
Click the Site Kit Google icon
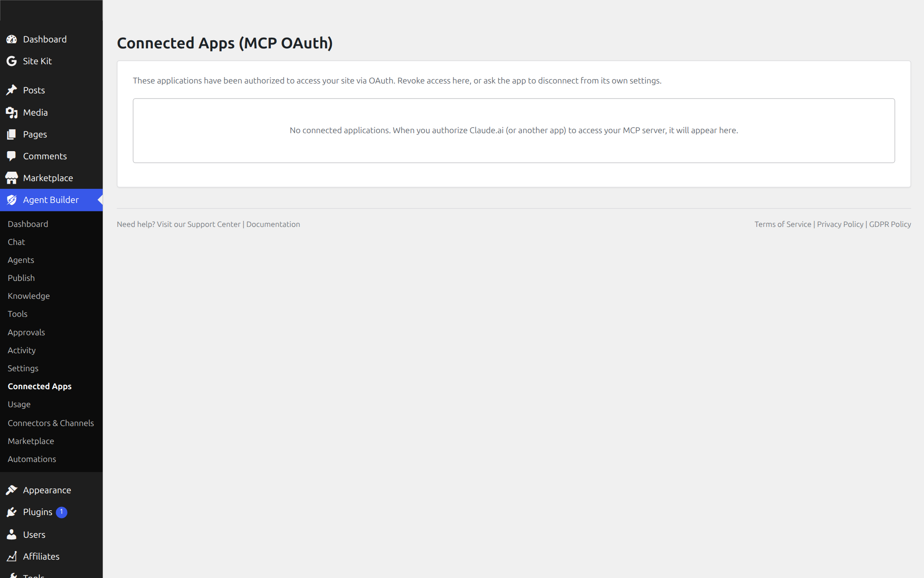click(12, 61)
